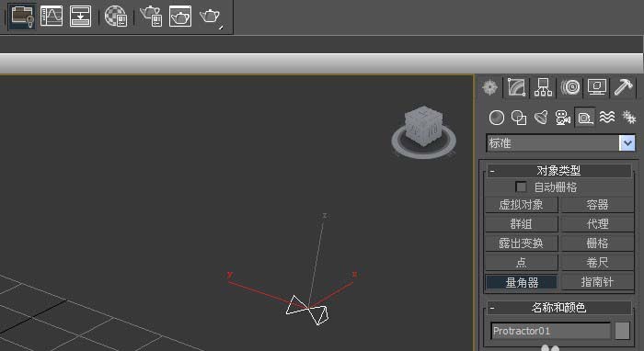This screenshot has width=644, height=351.
Task: Switch to the Modify panel tab
Action: pyautogui.click(x=517, y=87)
